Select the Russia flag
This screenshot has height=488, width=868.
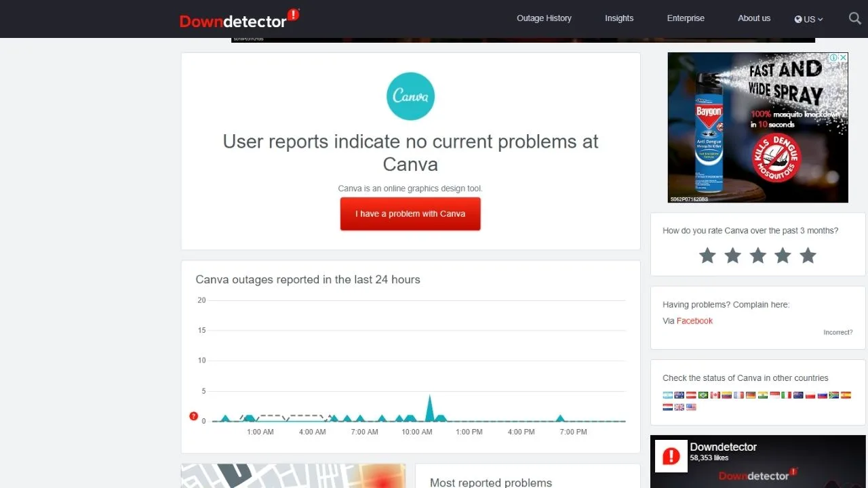[x=822, y=395]
